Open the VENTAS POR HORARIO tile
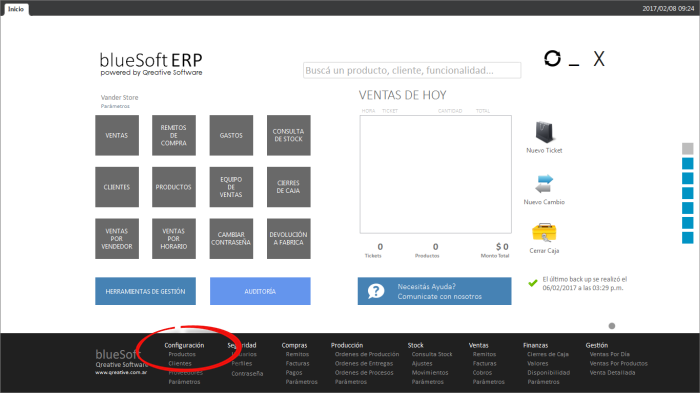 pos(174,238)
